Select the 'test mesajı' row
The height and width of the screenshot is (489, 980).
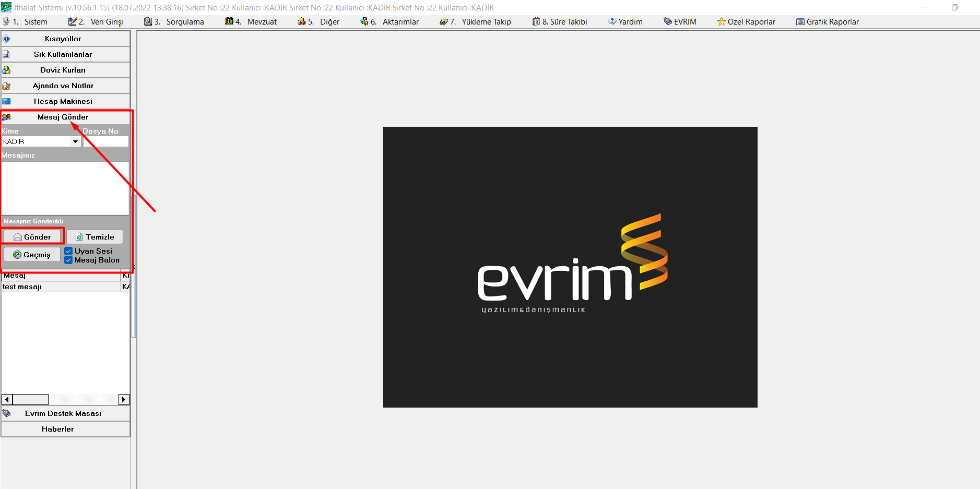(65, 287)
